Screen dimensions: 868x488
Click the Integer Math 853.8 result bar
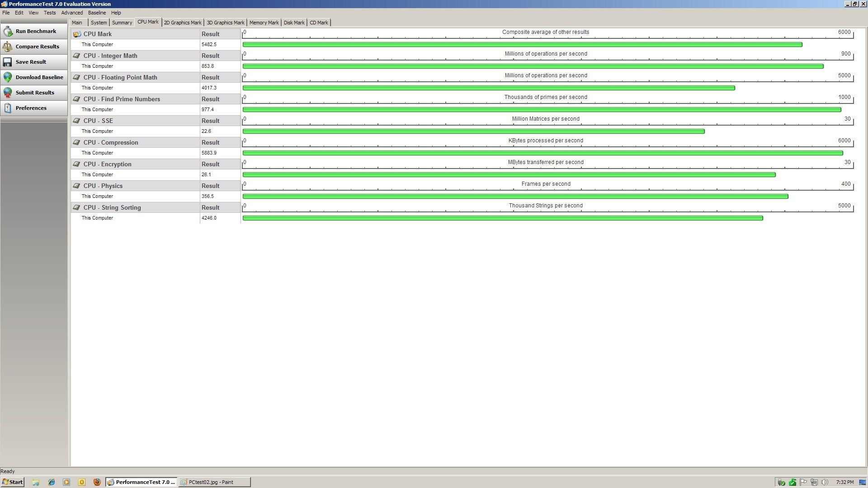coord(533,66)
